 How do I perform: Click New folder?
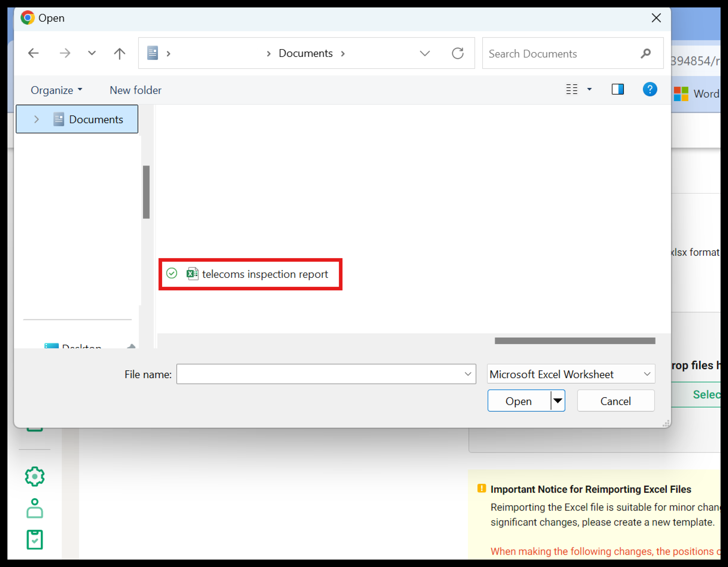click(x=135, y=90)
